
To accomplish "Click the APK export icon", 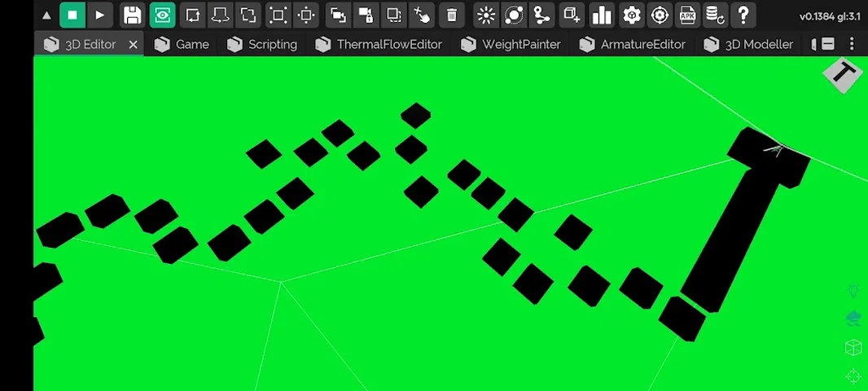I will [x=688, y=15].
